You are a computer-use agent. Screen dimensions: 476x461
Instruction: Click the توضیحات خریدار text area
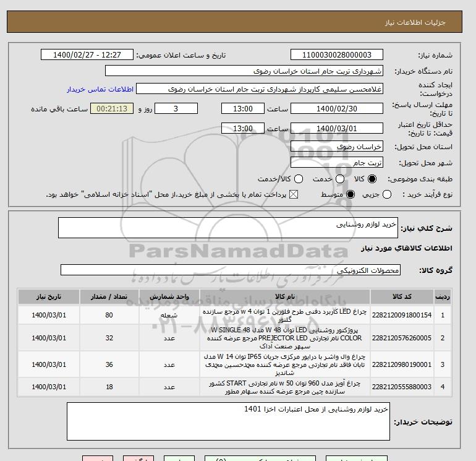pyautogui.click(x=228, y=421)
